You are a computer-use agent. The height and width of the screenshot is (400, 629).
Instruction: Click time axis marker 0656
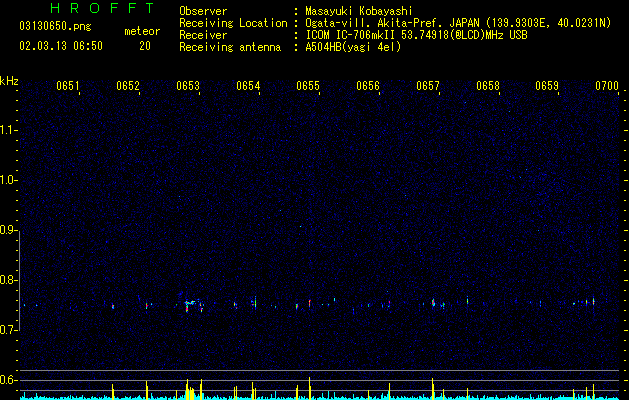(368, 86)
